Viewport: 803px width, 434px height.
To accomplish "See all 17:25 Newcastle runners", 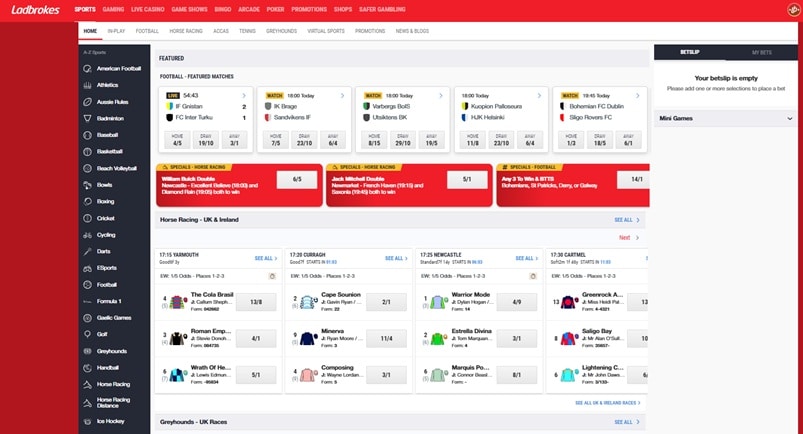I will pyautogui.click(x=526, y=258).
